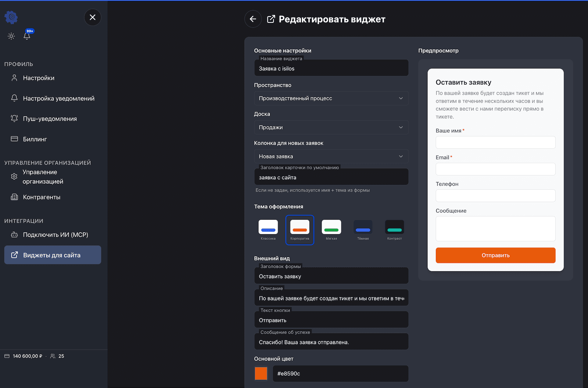This screenshot has width=588, height=388.
Task: Click the orange primary color swatch
Action: click(x=261, y=373)
